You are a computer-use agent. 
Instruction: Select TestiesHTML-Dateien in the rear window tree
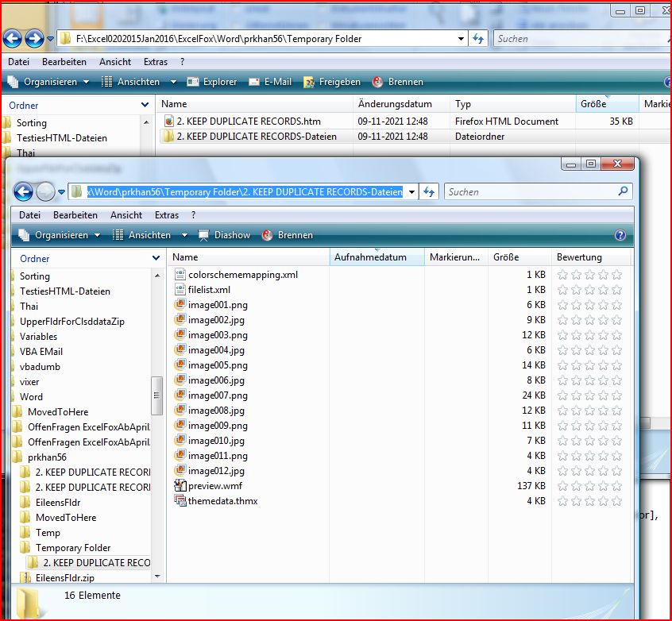(62, 138)
